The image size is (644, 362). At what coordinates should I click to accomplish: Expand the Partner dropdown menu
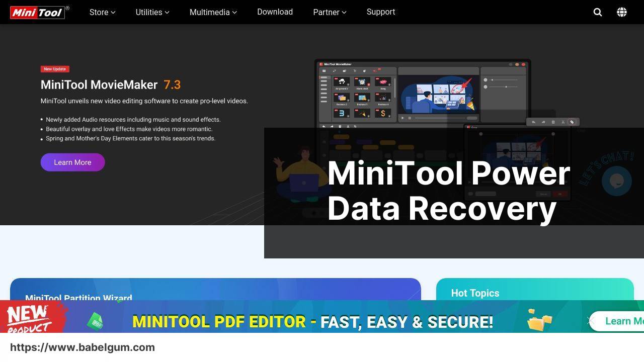[330, 12]
